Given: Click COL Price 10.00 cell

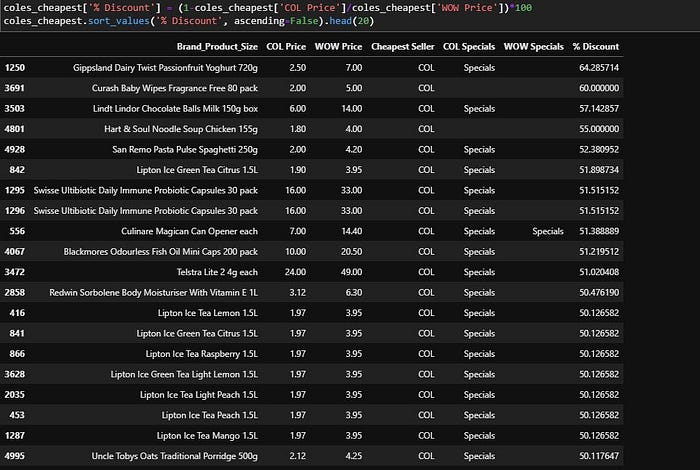Looking at the screenshot, I should (295, 252).
